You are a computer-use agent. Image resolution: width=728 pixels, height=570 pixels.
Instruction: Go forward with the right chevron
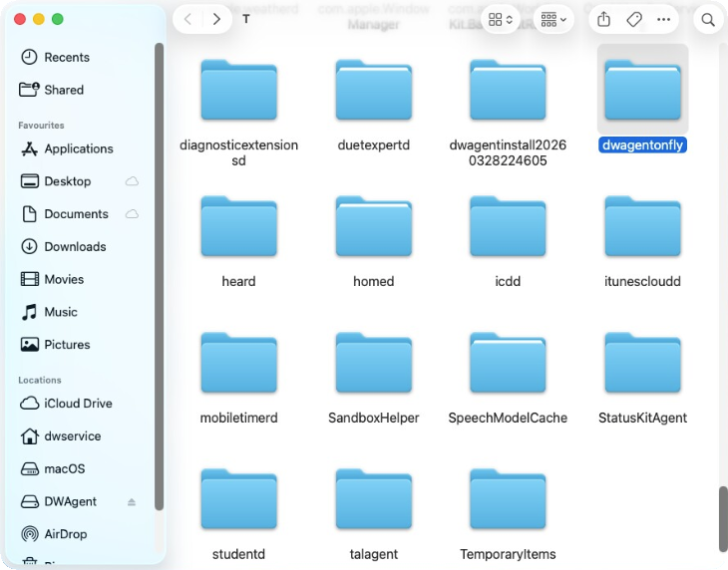point(216,19)
